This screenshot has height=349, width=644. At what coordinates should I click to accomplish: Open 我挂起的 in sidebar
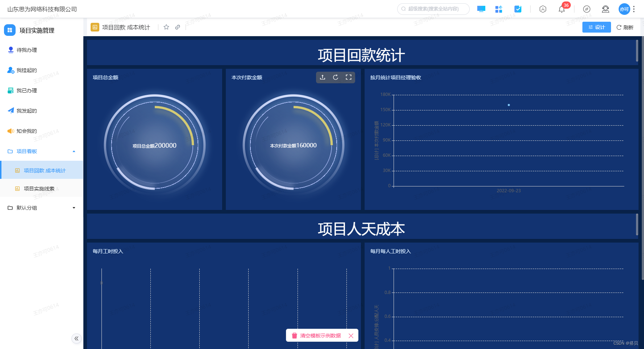click(x=42, y=70)
